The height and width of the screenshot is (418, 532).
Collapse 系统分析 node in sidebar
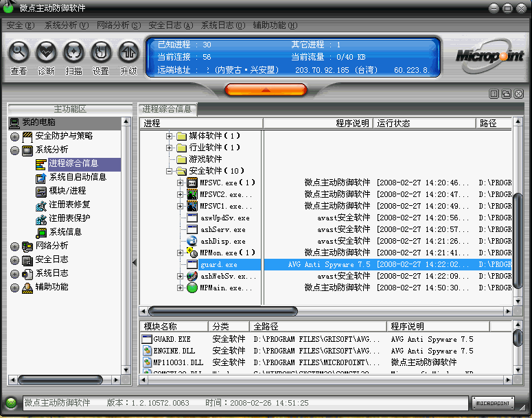(14, 150)
